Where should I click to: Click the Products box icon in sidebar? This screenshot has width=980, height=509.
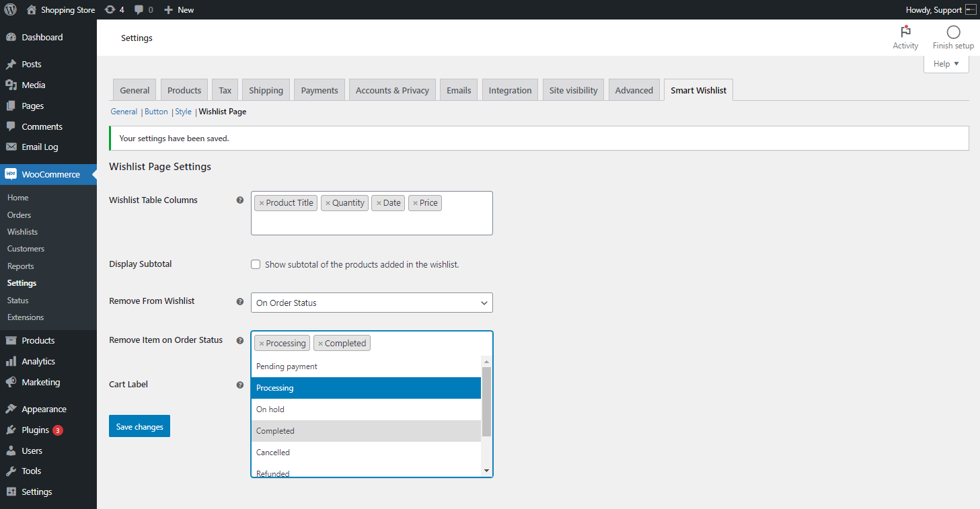[x=11, y=341]
